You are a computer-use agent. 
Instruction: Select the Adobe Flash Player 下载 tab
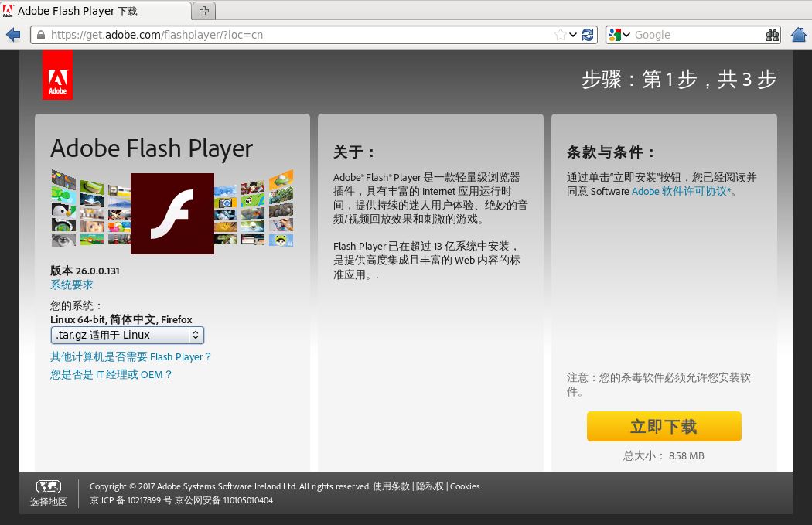point(96,11)
